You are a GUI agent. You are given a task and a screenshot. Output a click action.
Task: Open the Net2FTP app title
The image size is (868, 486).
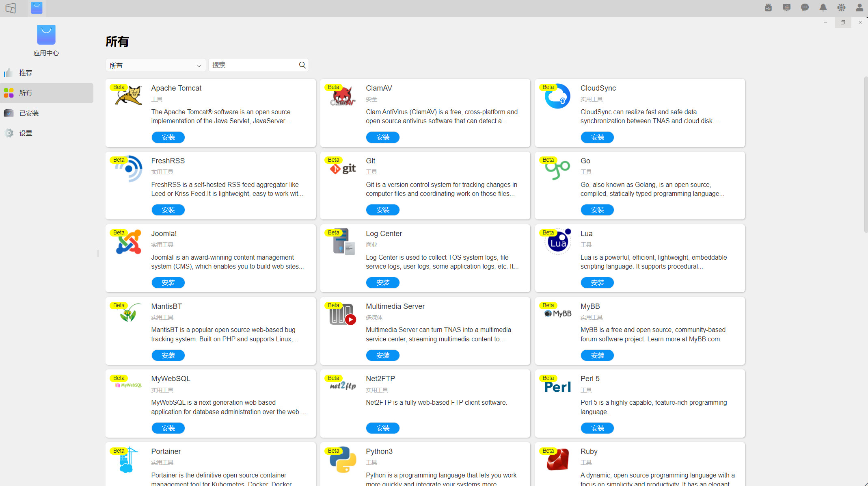(380, 379)
